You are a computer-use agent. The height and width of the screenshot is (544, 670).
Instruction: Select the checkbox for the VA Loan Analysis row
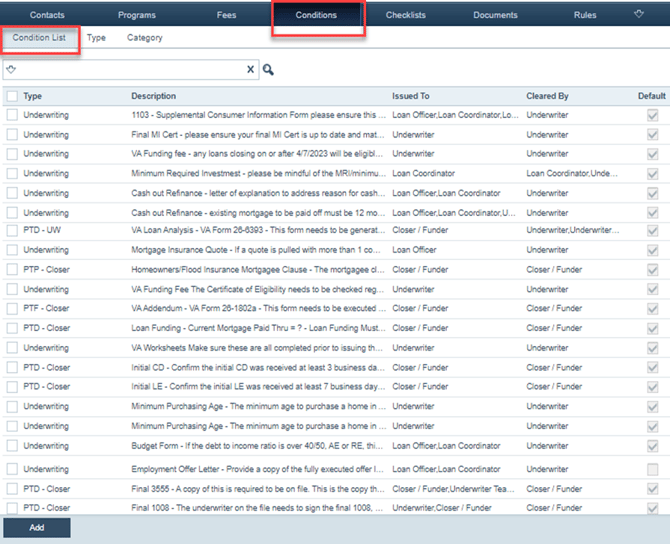11,231
